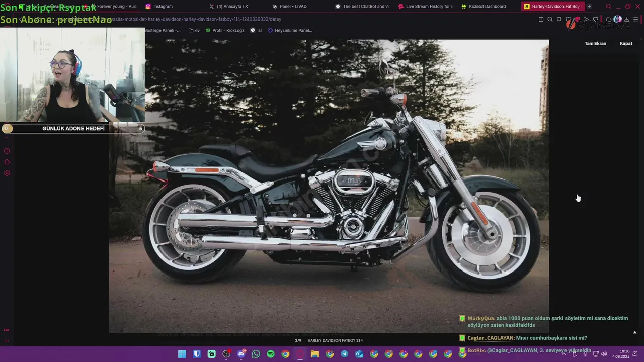Open the HeyLink.me Panel bookmark
644x362 pixels.
coord(290,30)
